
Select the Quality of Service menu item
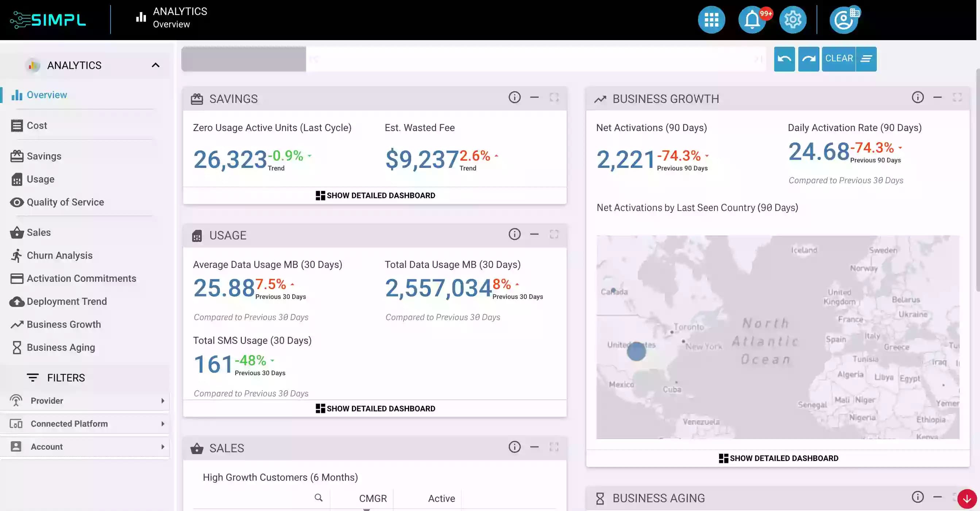coord(65,202)
